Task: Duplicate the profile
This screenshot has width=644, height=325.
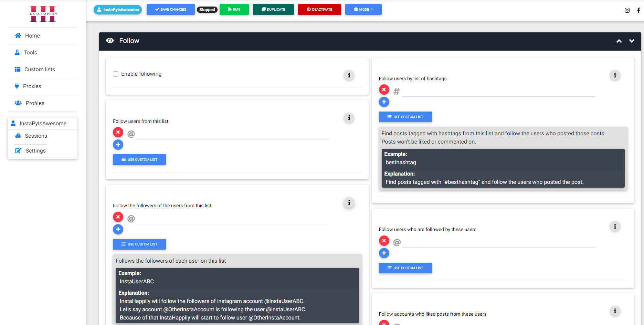Action: [273, 10]
